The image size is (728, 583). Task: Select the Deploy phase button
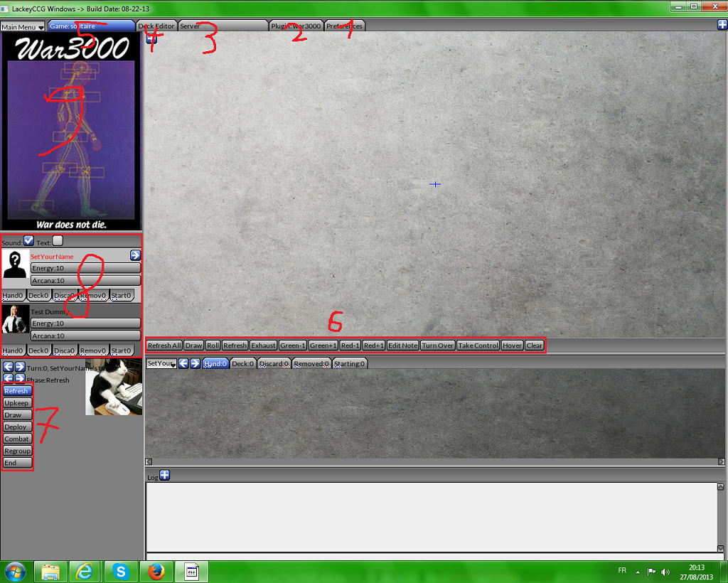point(18,427)
